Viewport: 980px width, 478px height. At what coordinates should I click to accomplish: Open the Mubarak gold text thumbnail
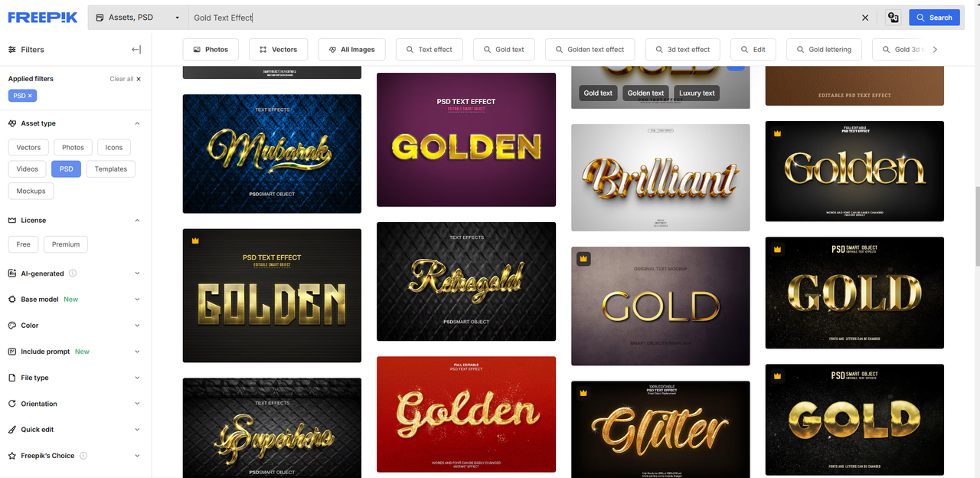point(272,153)
